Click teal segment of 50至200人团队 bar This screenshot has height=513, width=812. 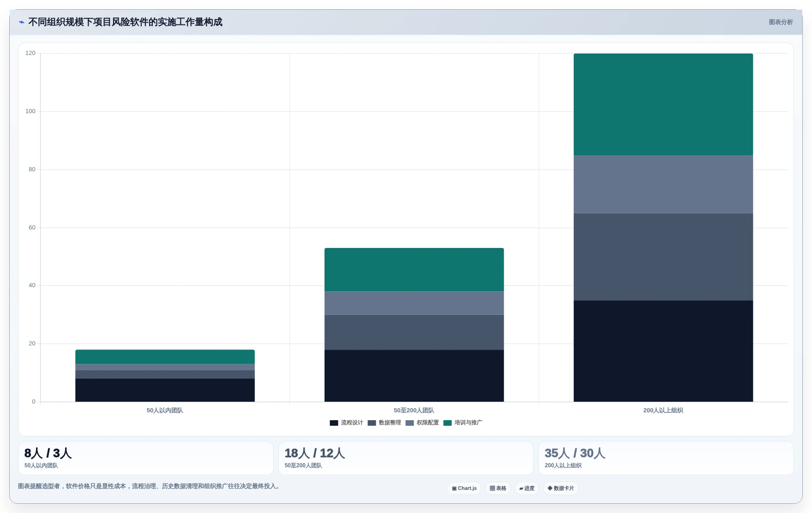pos(414,270)
